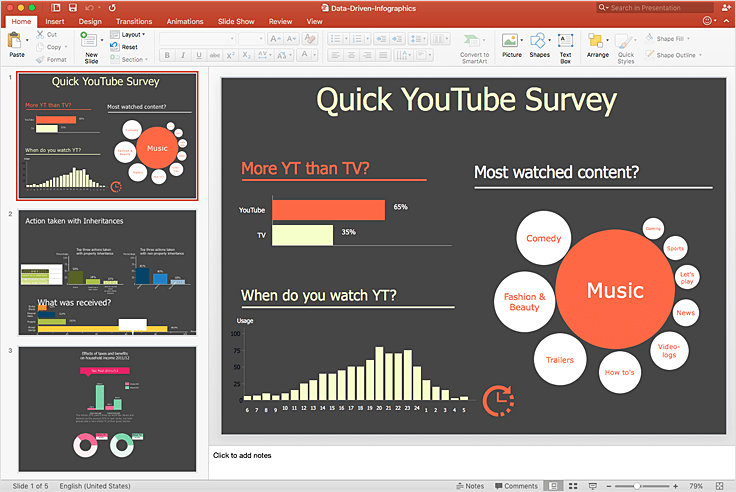
Task: Switch to Slide Sorter view icon
Action: tap(573, 486)
